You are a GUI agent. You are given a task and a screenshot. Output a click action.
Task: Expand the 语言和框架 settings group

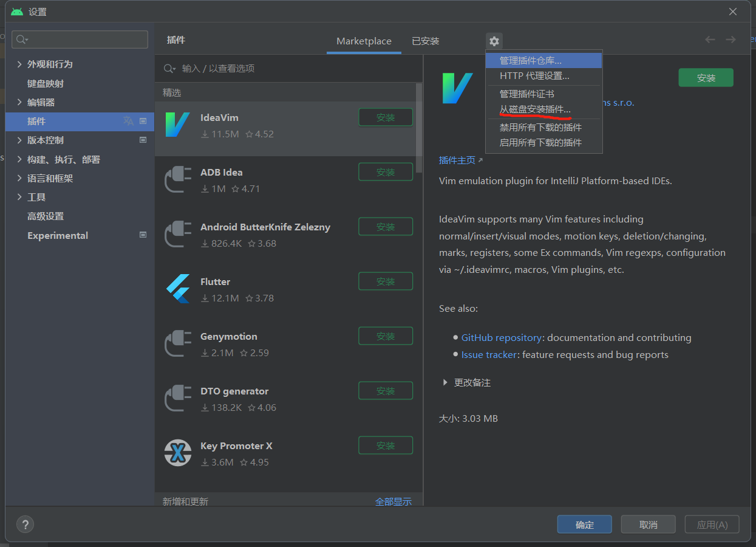coord(20,178)
